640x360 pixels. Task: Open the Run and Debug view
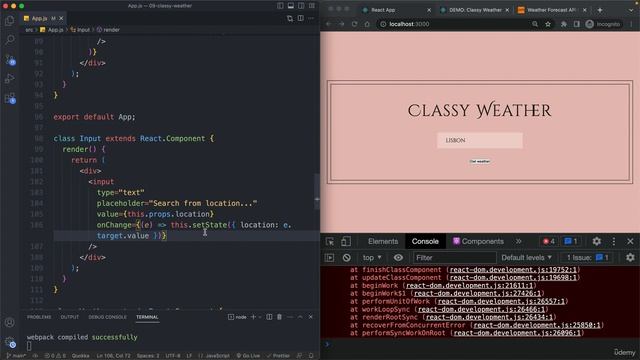[9, 78]
